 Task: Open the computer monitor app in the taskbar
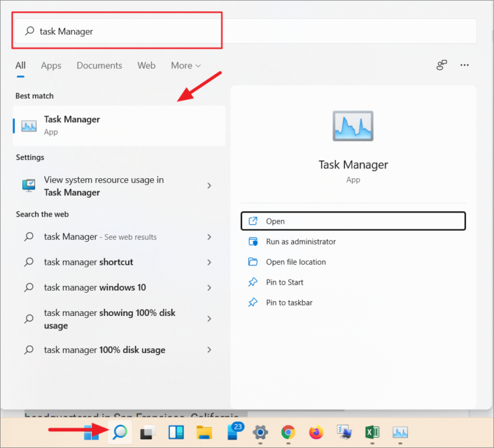click(344, 432)
